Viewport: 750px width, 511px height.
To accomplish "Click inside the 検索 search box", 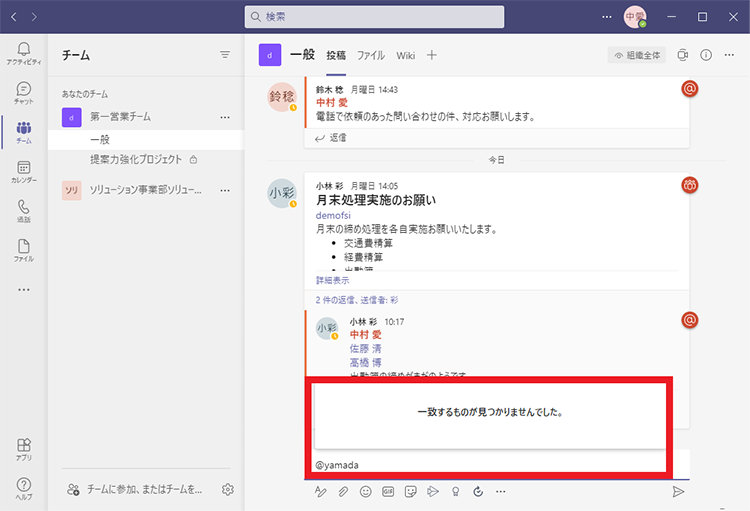I will click(x=374, y=17).
